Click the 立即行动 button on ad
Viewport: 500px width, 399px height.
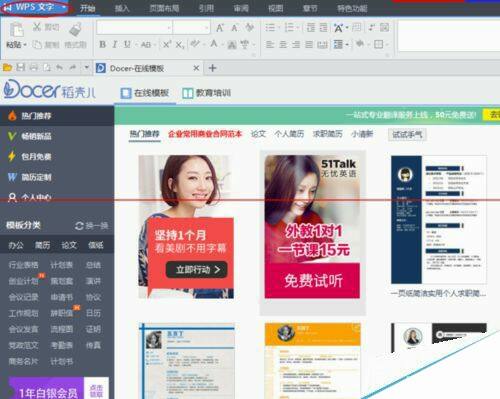pyautogui.click(x=197, y=270)
